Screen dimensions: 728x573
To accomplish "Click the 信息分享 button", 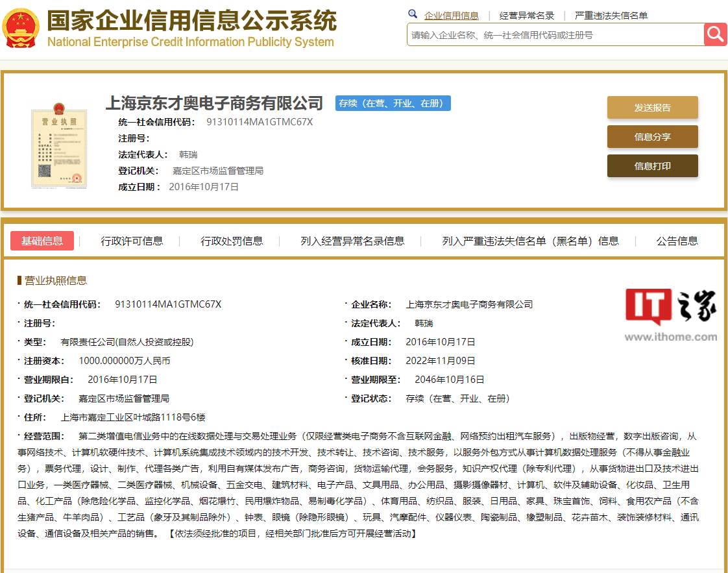I will (652, 137).
